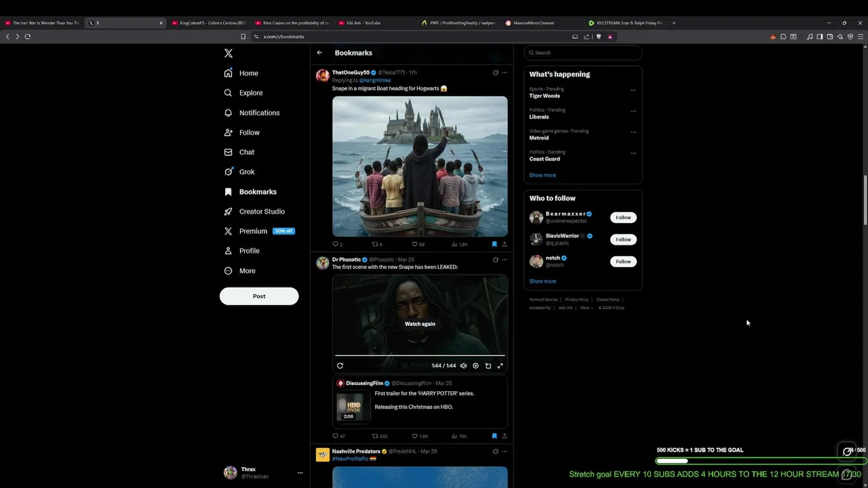Open Notifications in the sidebar

pos(252,113)
